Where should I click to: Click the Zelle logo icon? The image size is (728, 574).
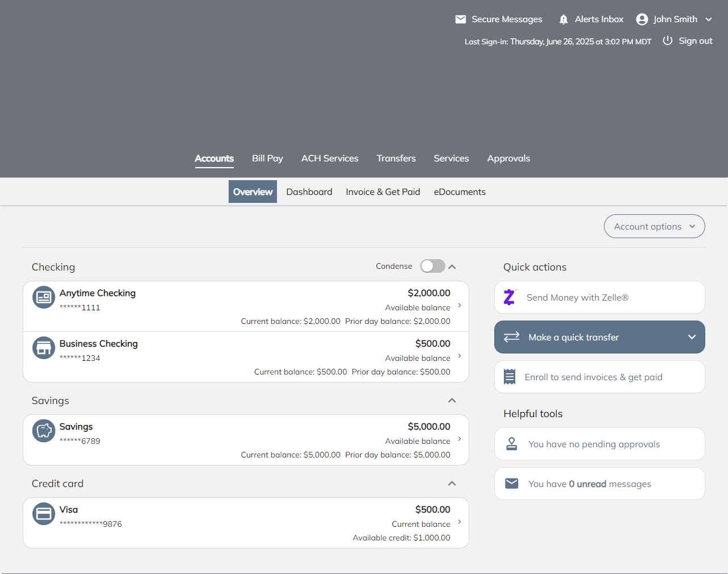tap(510, 297)
